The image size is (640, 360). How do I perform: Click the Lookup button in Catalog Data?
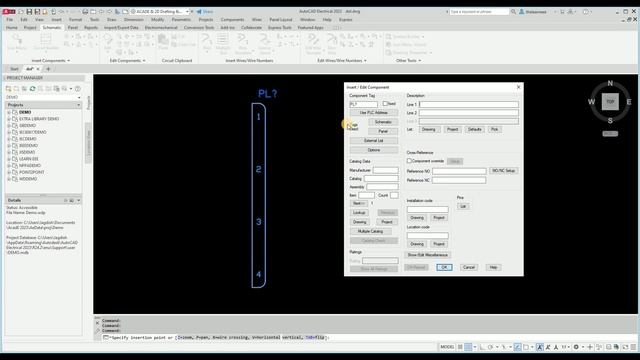point(359,213)
